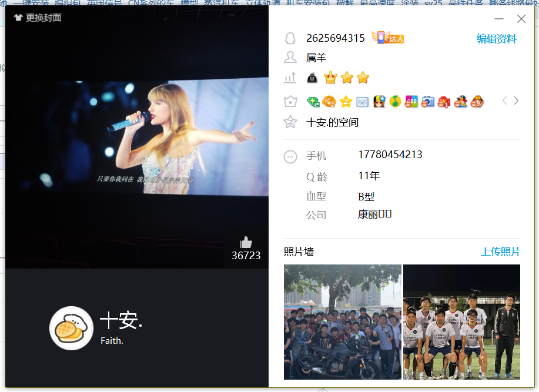Click the Q龄 value 11年
This screenshot has height=392, width=539.
point(369,176)
